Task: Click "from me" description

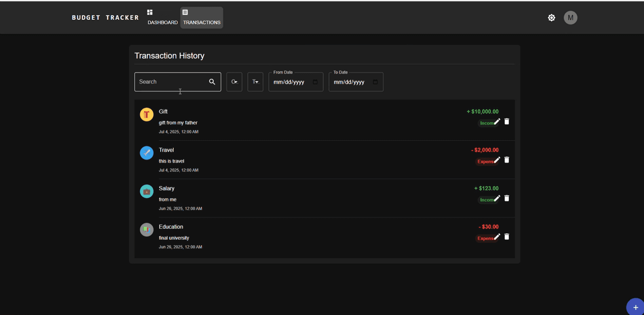Action: [x=168, y=200]
